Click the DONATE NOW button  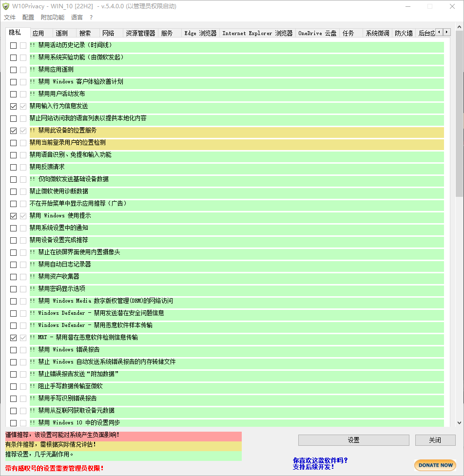click(435, 465)
